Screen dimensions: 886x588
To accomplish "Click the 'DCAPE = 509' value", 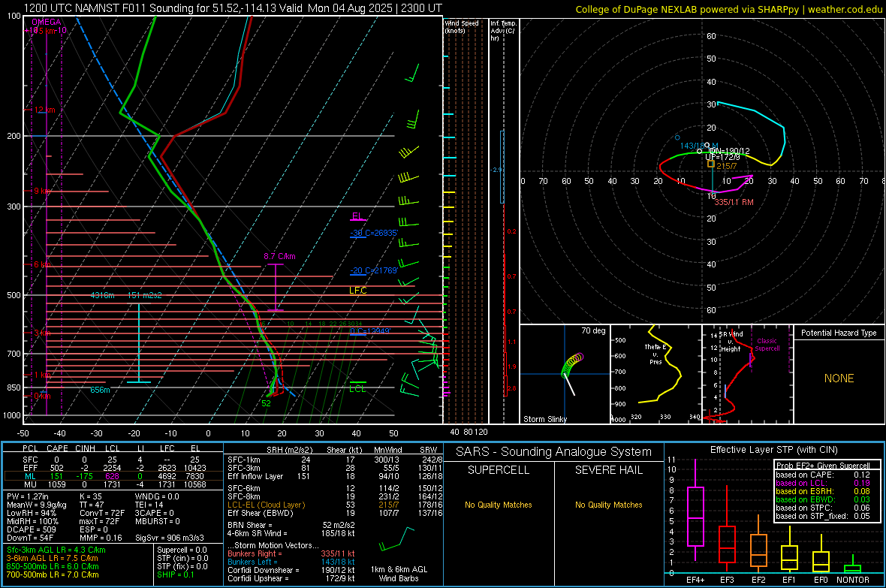I will tap(32, 529).
